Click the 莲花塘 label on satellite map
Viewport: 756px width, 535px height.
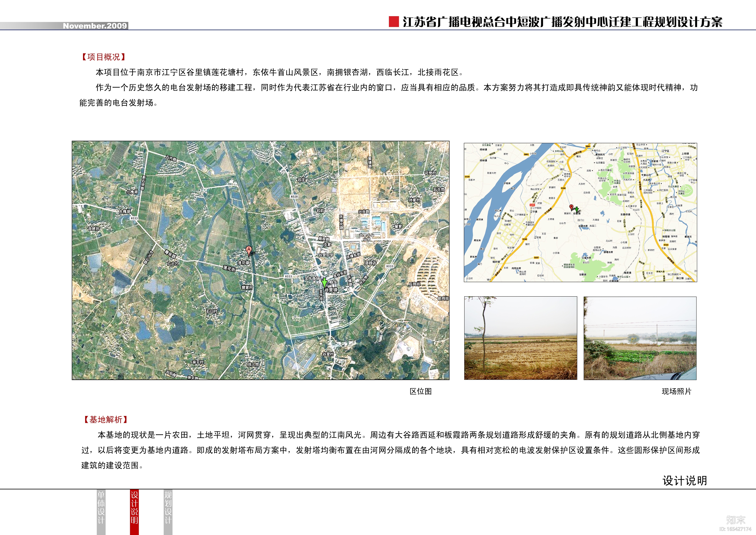pyautogui.click(x=244, y=263)
